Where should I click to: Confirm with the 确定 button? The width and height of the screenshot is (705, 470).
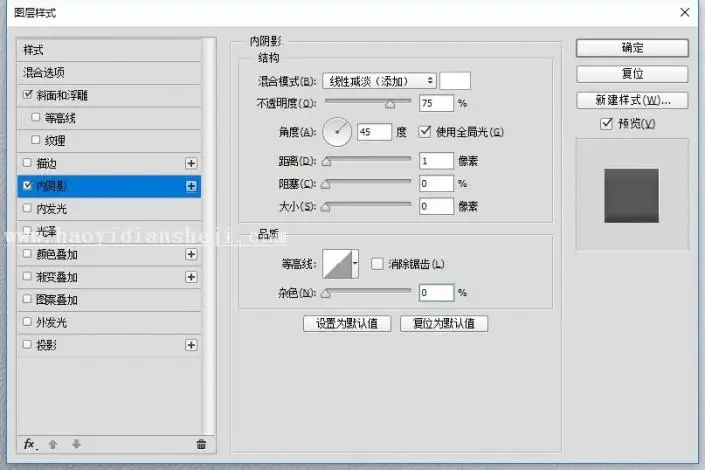(x=632, y=48)
